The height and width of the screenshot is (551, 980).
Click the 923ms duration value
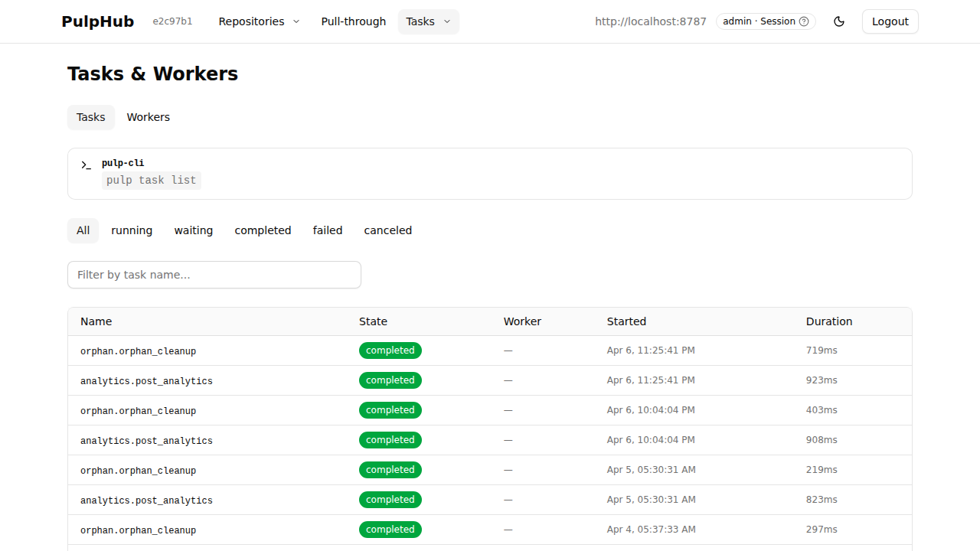822,380
